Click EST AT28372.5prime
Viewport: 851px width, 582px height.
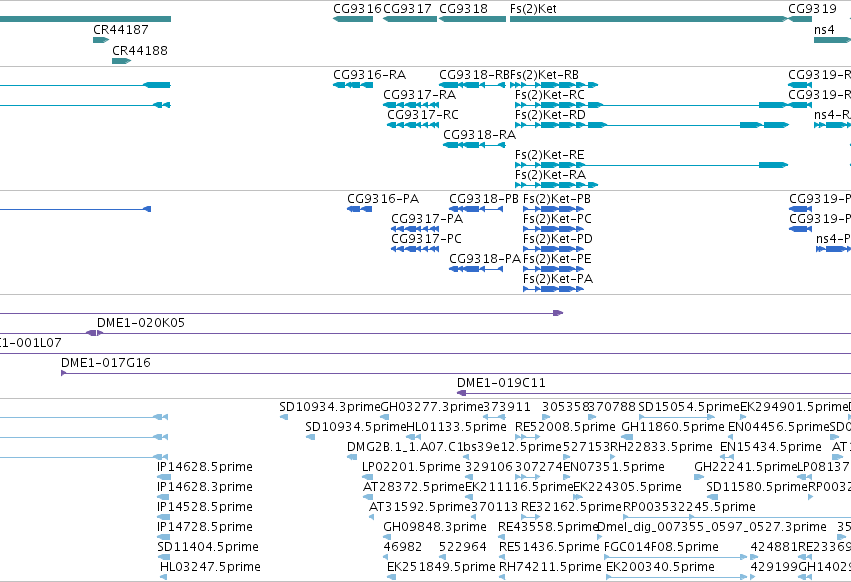[x=368, y=497]
